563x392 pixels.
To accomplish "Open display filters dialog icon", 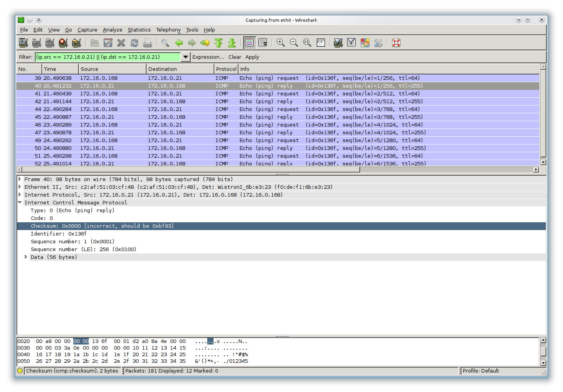I will (x=351, y=43).
